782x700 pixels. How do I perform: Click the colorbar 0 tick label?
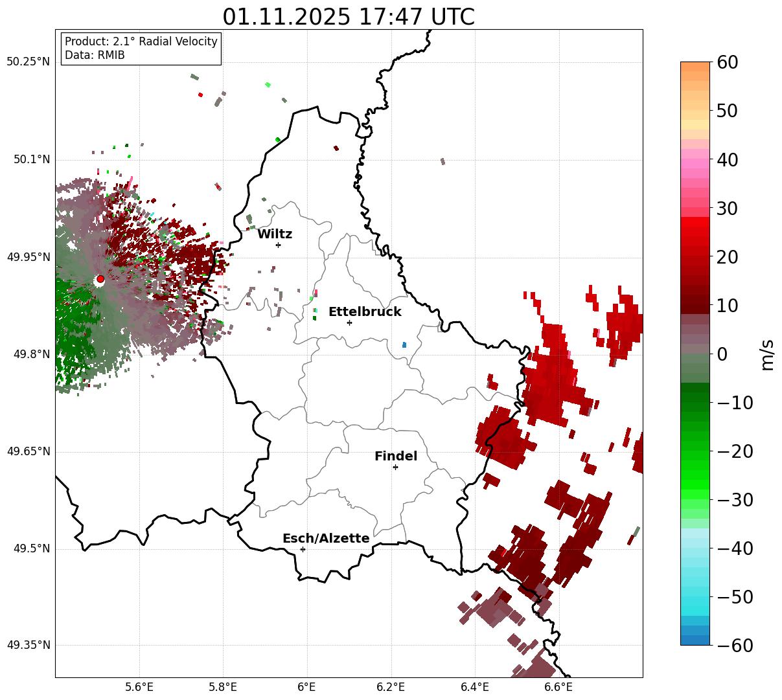pyautogui.click(x=722, y=354)
